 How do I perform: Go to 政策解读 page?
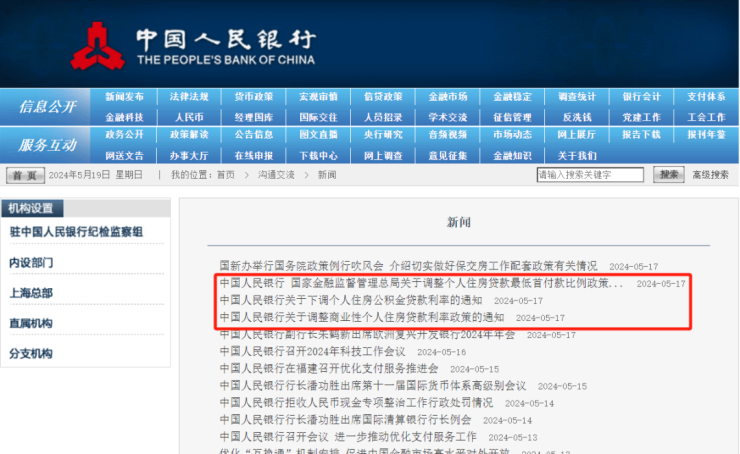189,135
